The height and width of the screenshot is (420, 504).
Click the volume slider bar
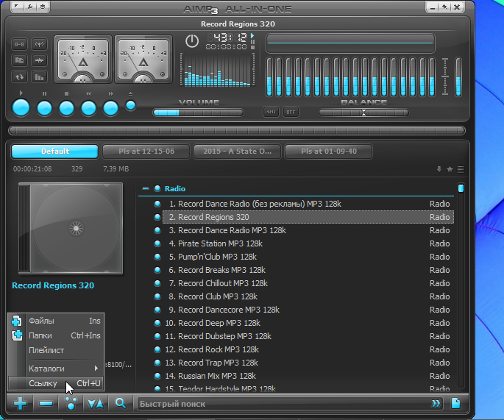point(197,113)
